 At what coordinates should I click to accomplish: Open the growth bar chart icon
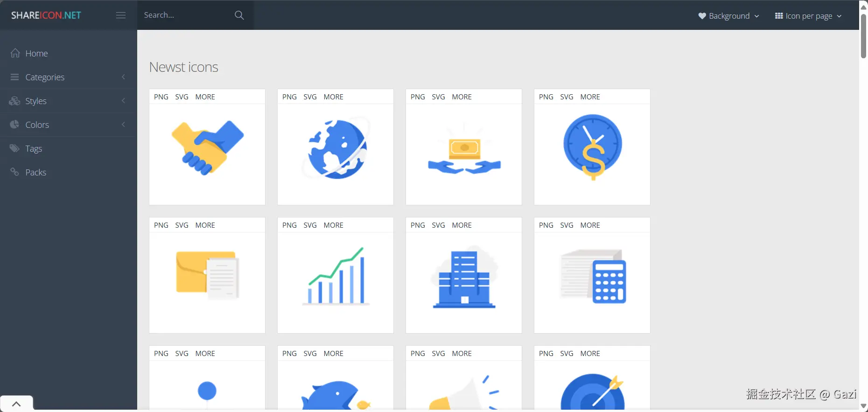click(336, 276)
